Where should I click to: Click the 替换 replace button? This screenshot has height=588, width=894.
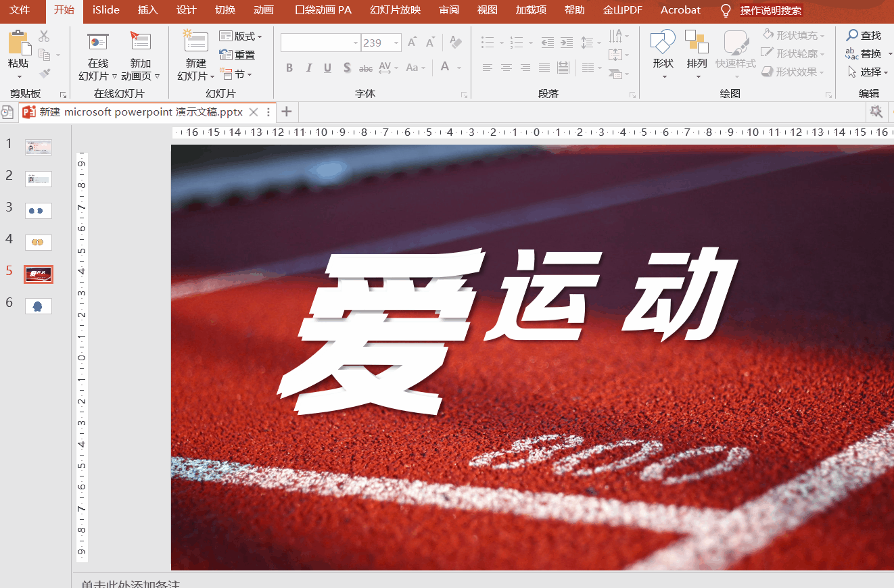tap(864, 54)
